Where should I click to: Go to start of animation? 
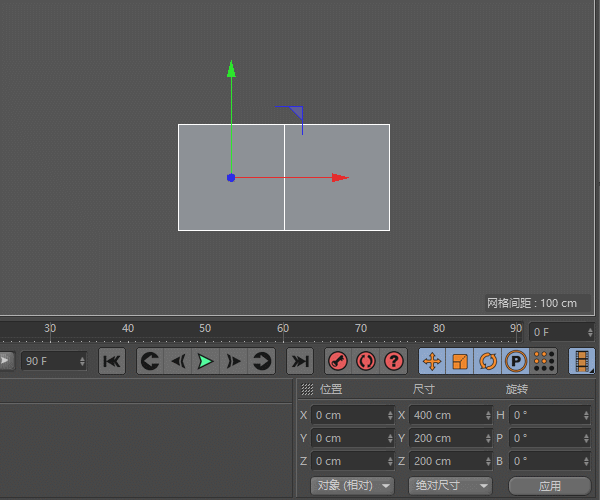[x=112, y=361]
